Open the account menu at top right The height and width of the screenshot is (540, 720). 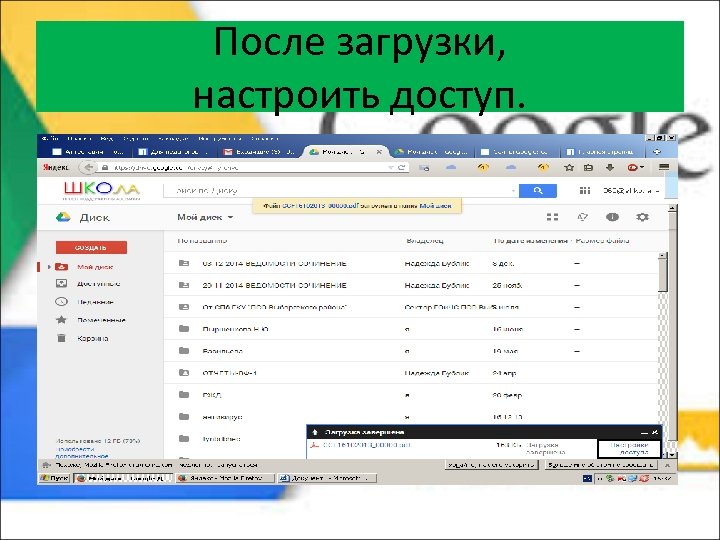[x=631, y=191]
